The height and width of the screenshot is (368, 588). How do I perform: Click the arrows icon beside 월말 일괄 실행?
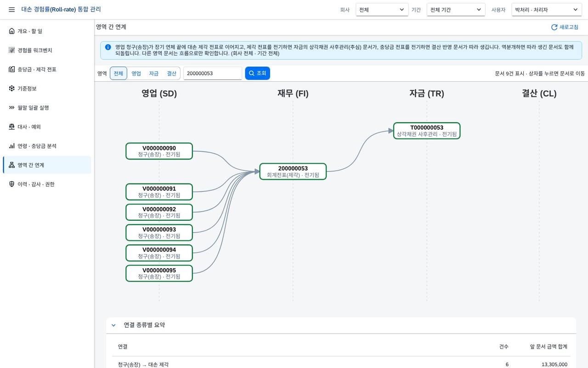click(x=11, y=108)
